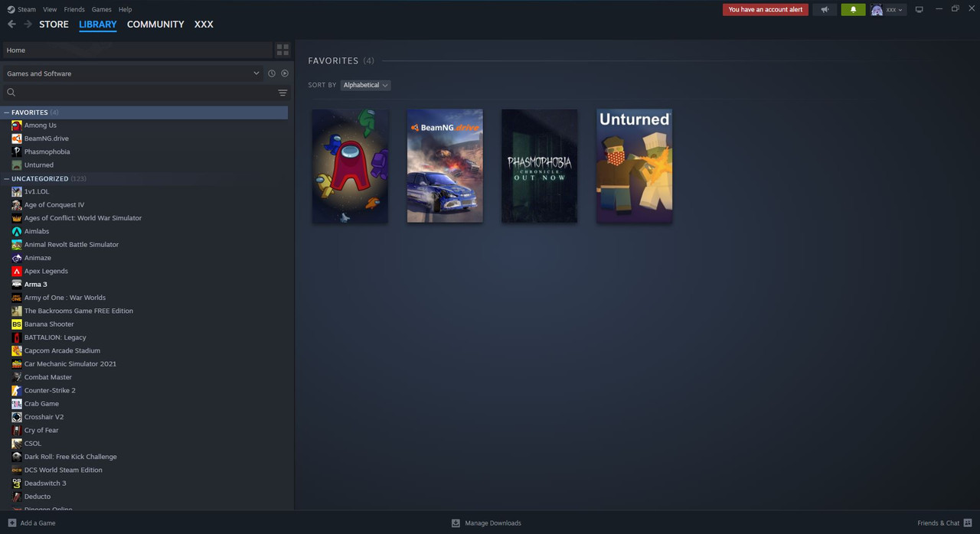Click the library search input field
The height and width of the screenshot is (534, 980).
click(x=145, y=93)
